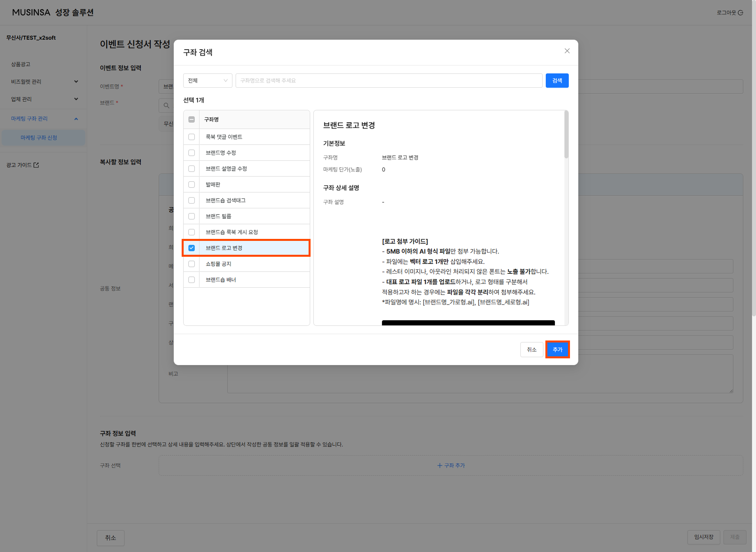The image size is (756, 552).
Task: Check the 룩북 댓글 이벤트 checkbox
Action: pyautogui.click(x=192, y=137)
